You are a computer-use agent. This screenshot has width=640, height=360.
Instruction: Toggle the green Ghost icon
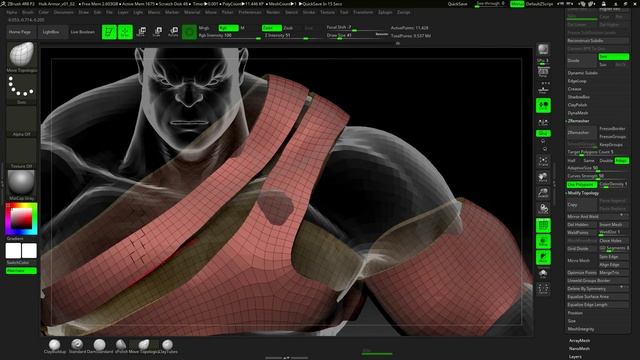[x=543, y=257]
